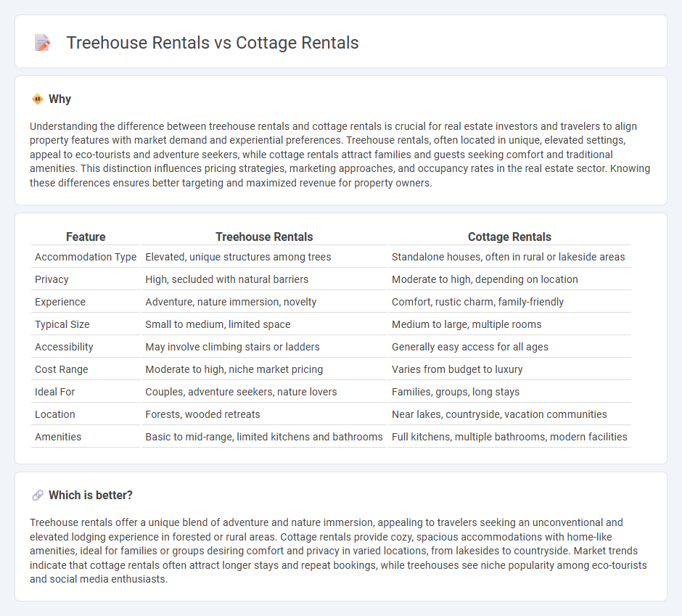
Task: Click cell Near lakes, countryside, vacation communities
Action: (x=499, y=414)
